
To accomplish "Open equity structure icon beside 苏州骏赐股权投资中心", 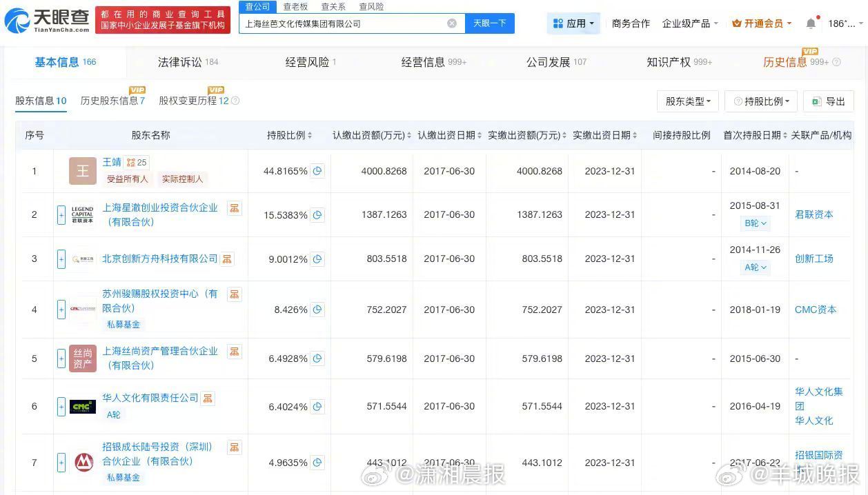I will [x=235, y=294].
